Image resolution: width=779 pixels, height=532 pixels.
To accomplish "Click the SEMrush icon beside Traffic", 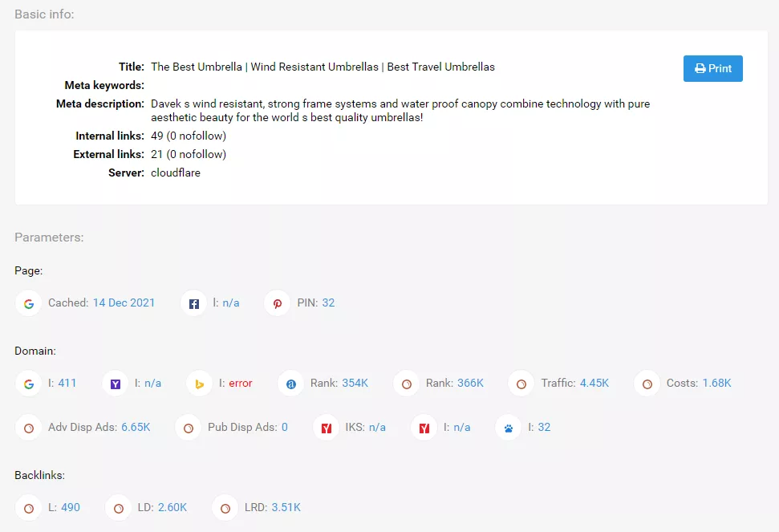I will [521, 384].
